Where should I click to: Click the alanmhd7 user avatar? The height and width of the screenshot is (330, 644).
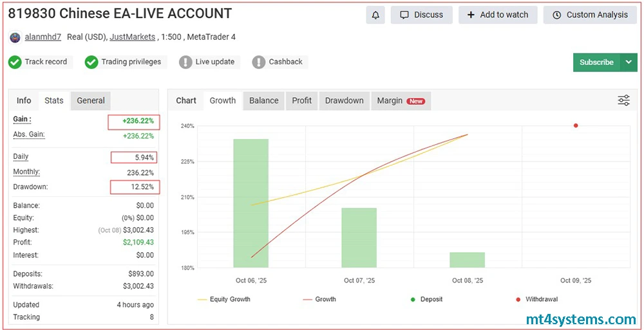[15, 37]
